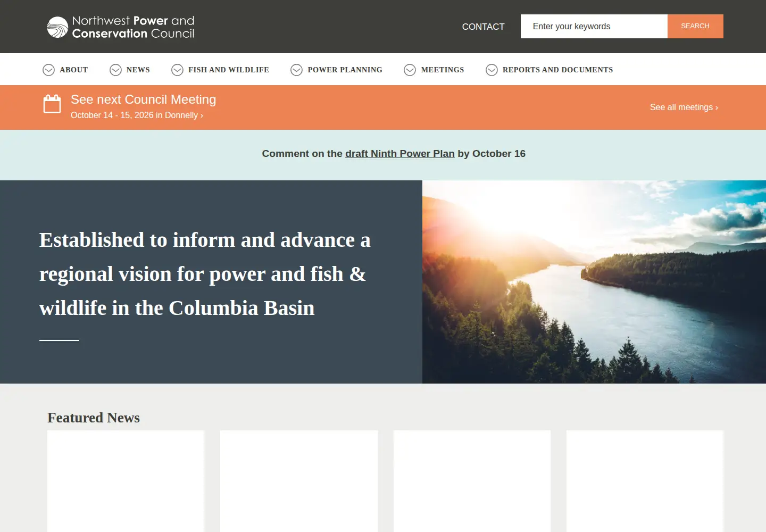Open the Fish and Wildlife menu item
The height and width of the screenshot is (532, 766).
tap(229, 70)
